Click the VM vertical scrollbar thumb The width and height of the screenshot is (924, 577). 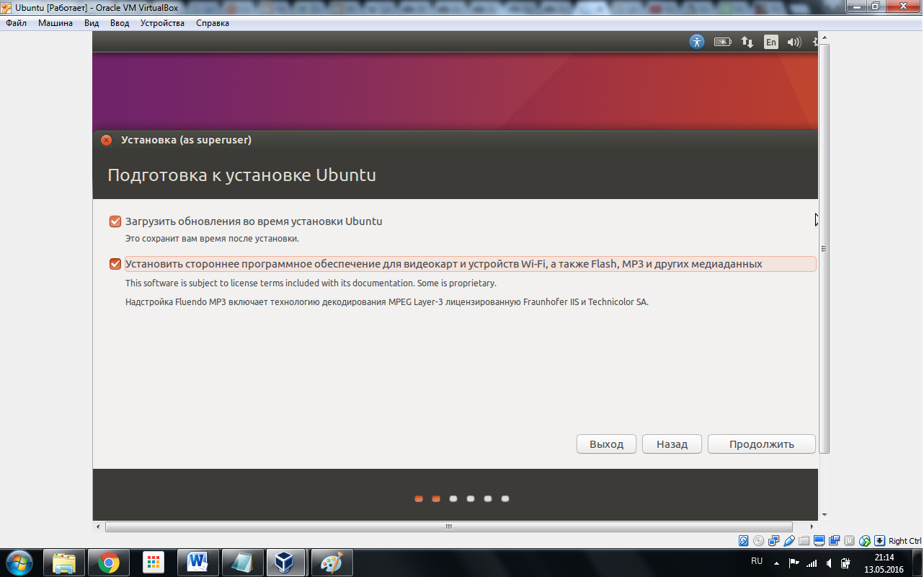click(x=824, y=248)
